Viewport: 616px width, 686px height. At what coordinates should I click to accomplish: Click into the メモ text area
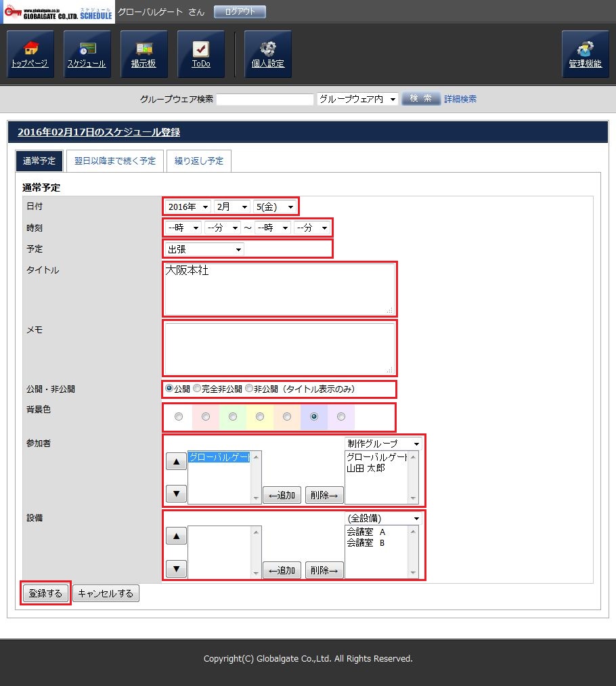click(x=279, y=347)
